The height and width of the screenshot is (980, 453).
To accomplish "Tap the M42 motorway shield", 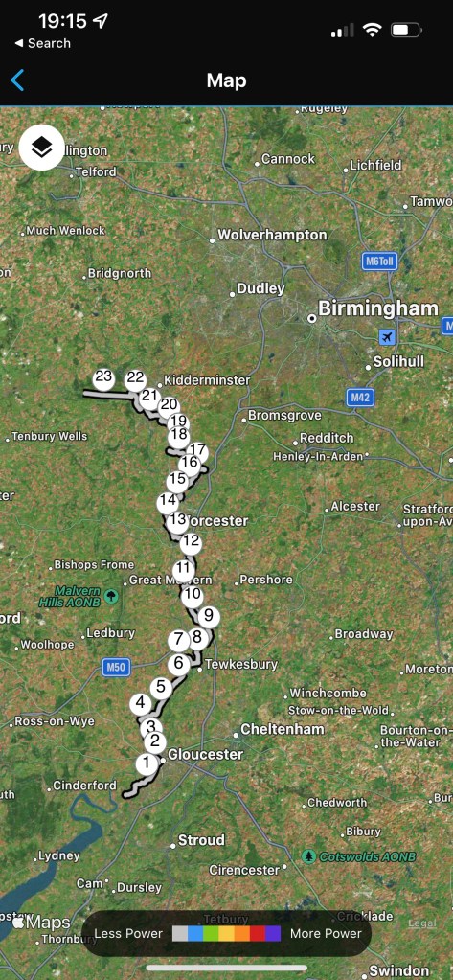I will pyautogui.click(x=360, y=398).
